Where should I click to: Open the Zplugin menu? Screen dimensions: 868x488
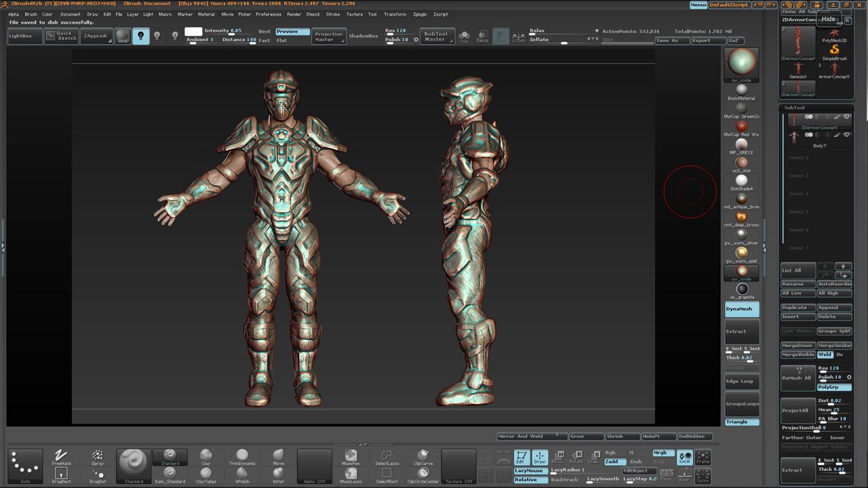[420, 14]
